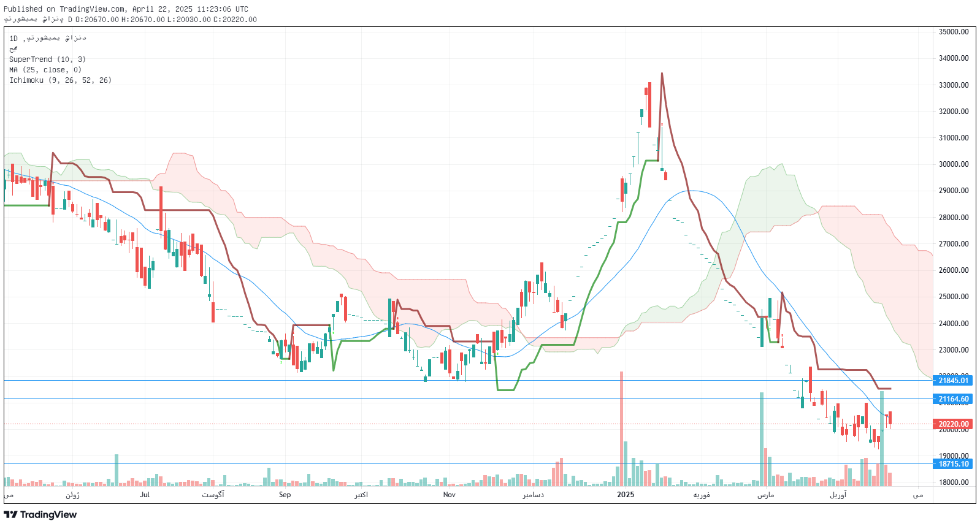Click the آگوست label on time axis
The image size is (980, 526).
coord(213,495)
